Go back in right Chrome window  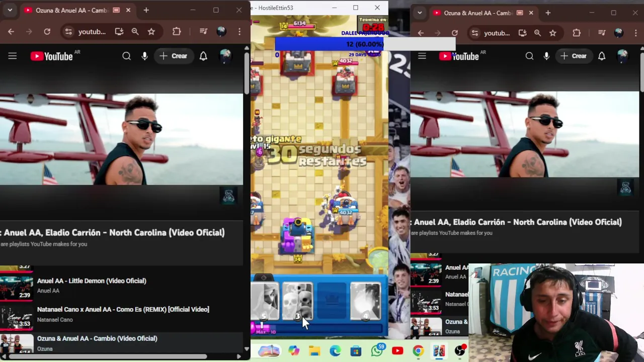tap(421, 33)
